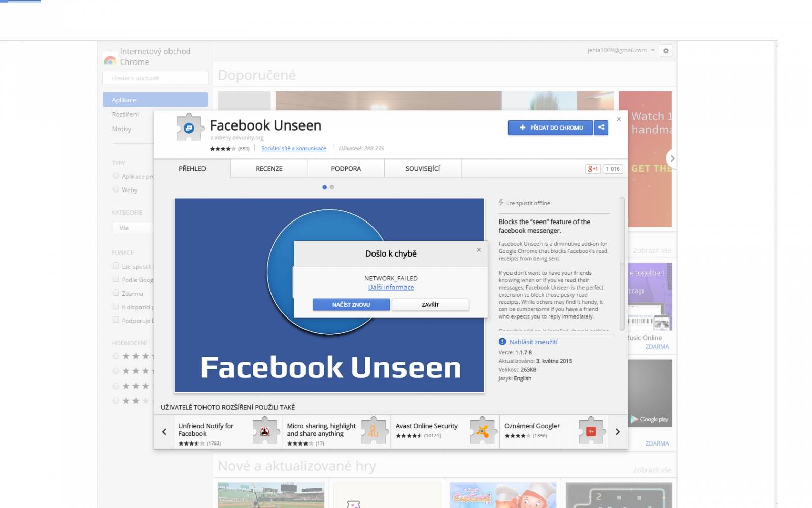This screenshot has width=812, height=508.
Task: Open the Další informace link
Action: tap(391, 287)
